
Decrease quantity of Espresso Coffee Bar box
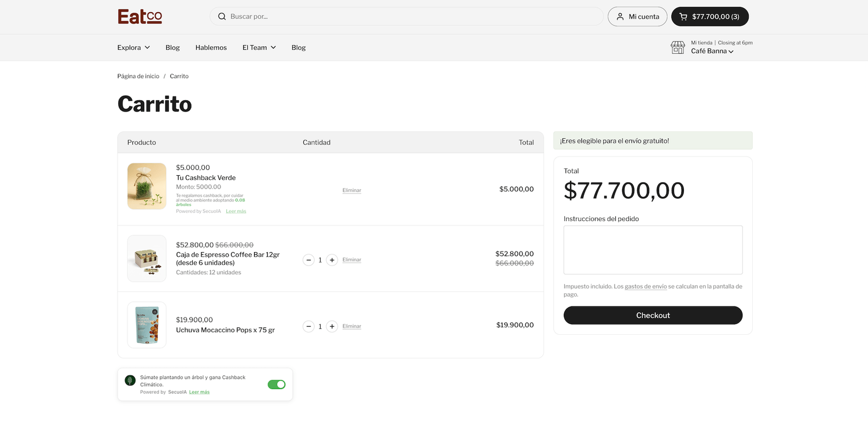[308, 260]
